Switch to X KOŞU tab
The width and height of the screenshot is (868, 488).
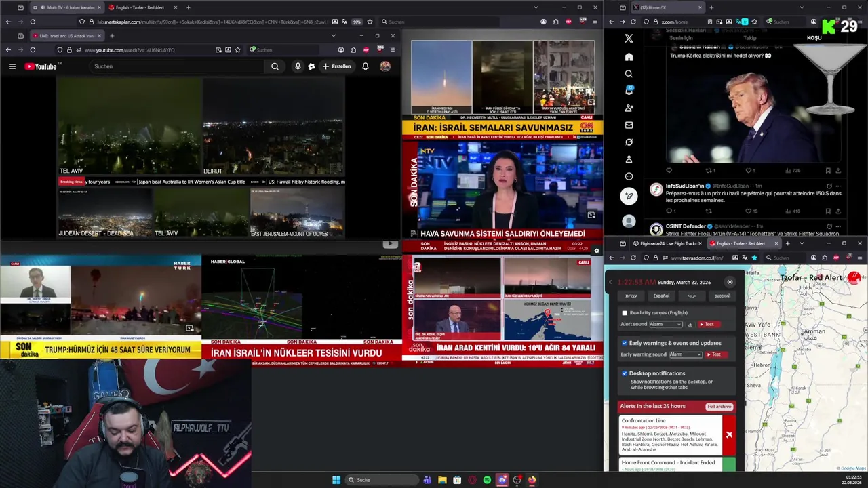click(814, 38)
